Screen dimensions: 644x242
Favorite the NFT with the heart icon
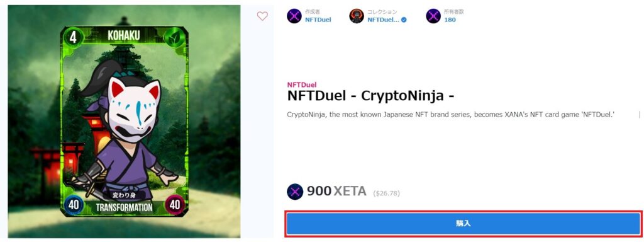[x=262, y=16]
